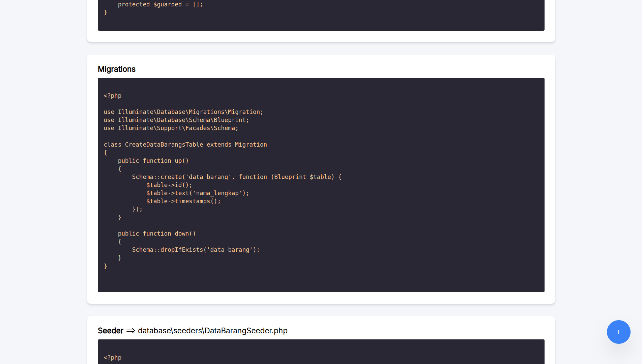Click the use Facades\Schema import line
This screenshot has width=642, height=364.
(171, 128)
